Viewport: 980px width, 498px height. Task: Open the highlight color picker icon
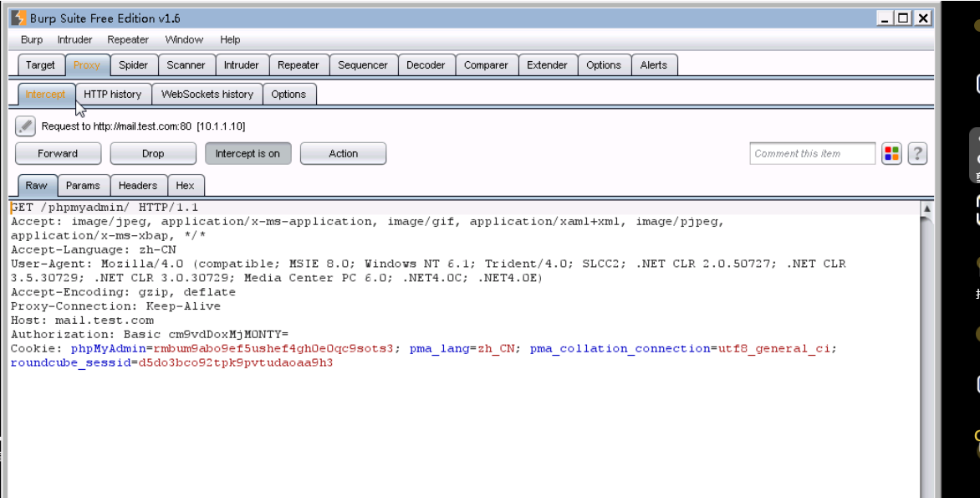tap(892, 153)
